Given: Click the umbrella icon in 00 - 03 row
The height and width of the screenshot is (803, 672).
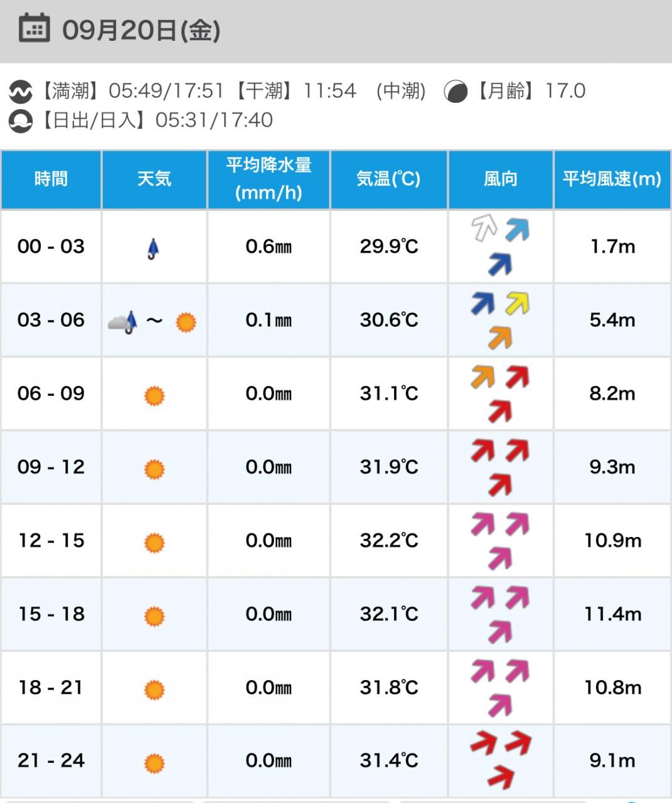Looking at the screenshot, I should (x=153, y=249).
